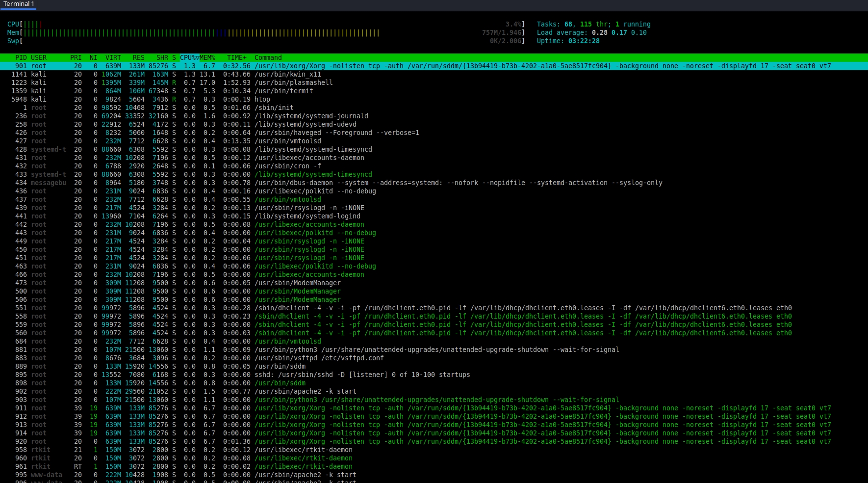Image resolution: width=868 pixels, height=483 pixels.
Task: Click the TIME+ column header
Action: pyautogui.click(x=236, y=57)
